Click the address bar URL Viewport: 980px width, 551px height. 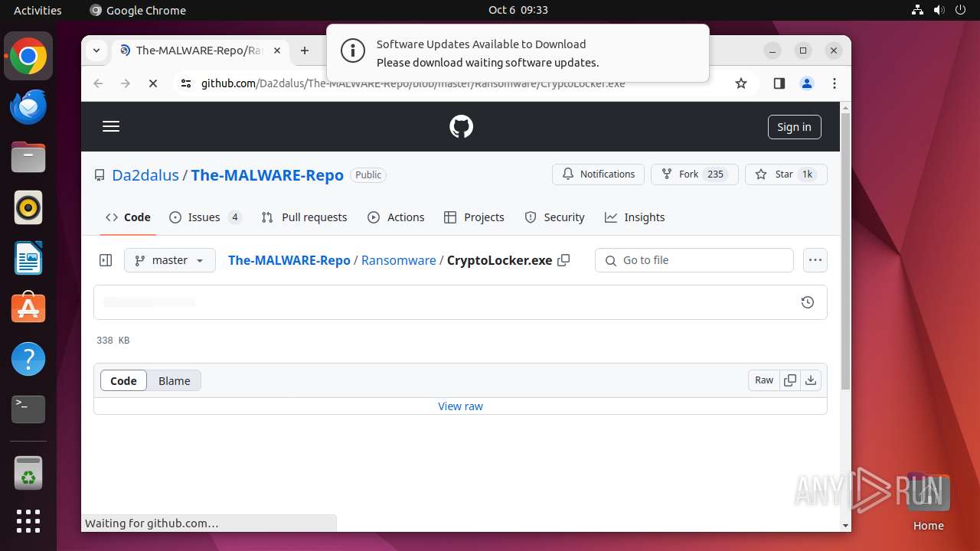(413, 83)
